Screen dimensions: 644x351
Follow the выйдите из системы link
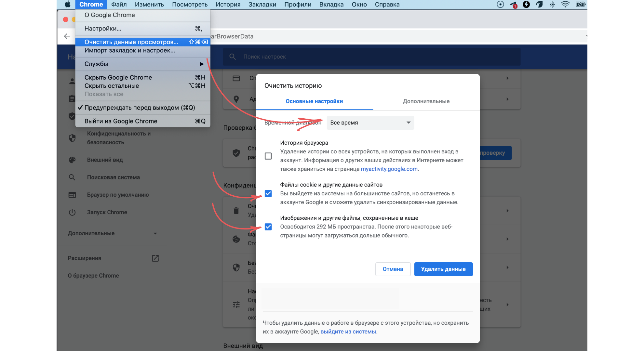coord(348,331)
